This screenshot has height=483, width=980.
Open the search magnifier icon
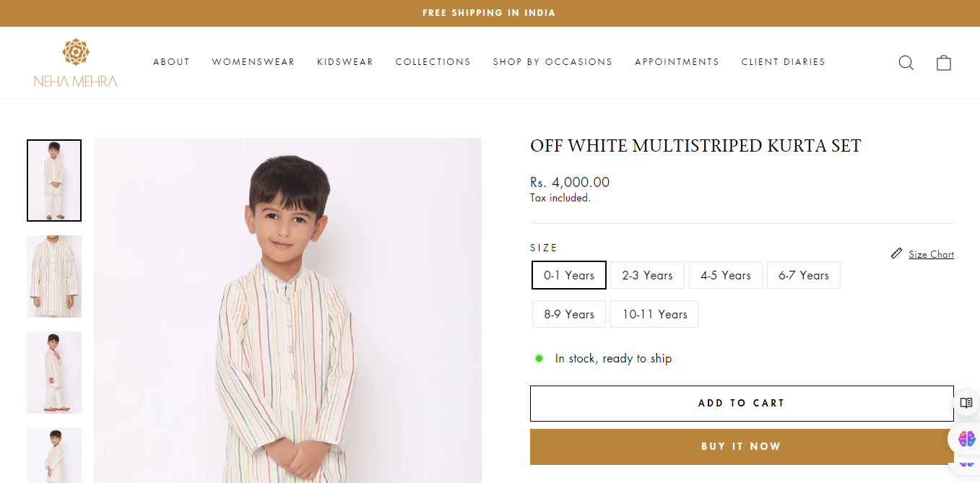click(906, 63)
